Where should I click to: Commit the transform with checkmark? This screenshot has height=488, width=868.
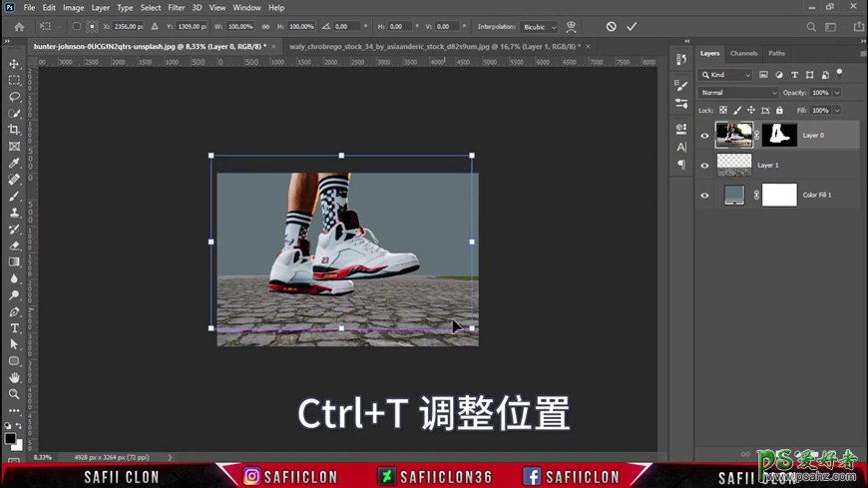tap(632, 27)
